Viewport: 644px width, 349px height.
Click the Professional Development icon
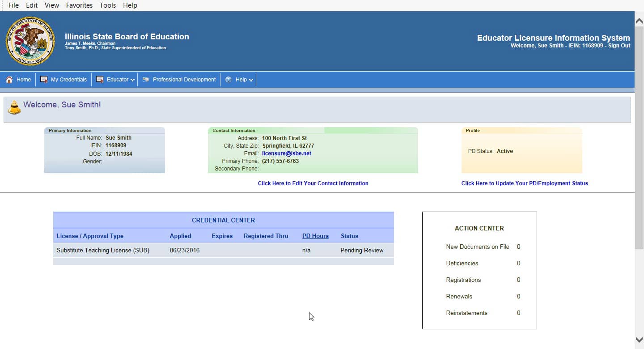145,80
